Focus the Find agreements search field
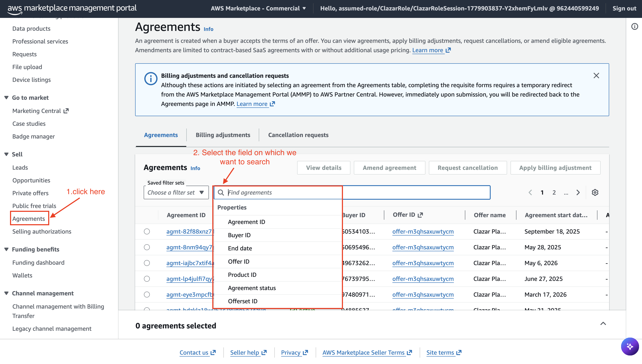Screen dimensions: 642x364 click(x=352, y=192)
